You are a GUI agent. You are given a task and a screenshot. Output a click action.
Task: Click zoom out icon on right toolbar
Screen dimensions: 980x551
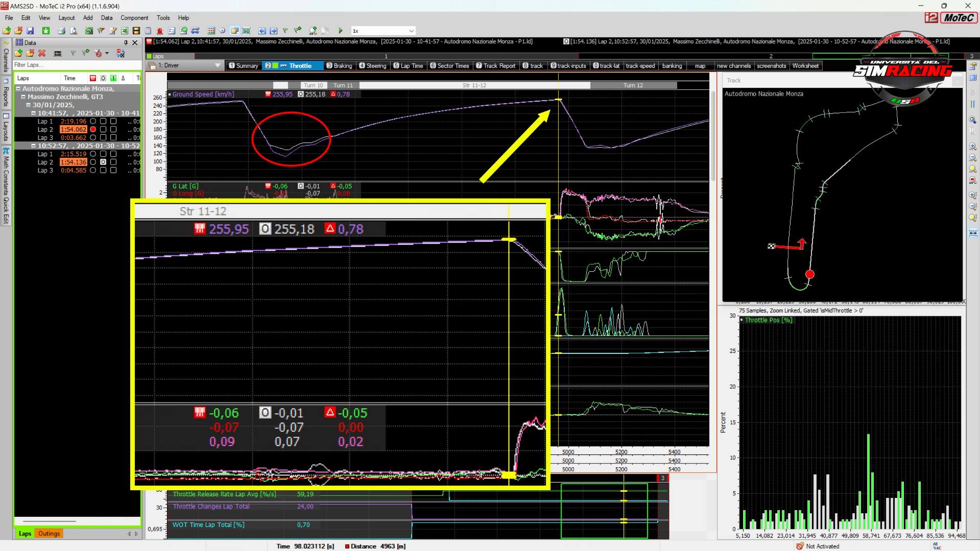coord(973,158)
